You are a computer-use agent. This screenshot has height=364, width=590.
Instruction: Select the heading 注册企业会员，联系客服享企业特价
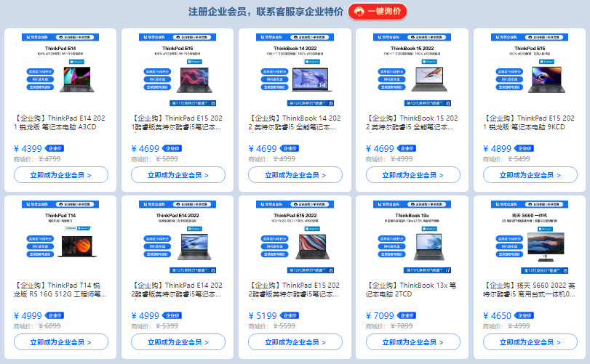coord(266,12)
